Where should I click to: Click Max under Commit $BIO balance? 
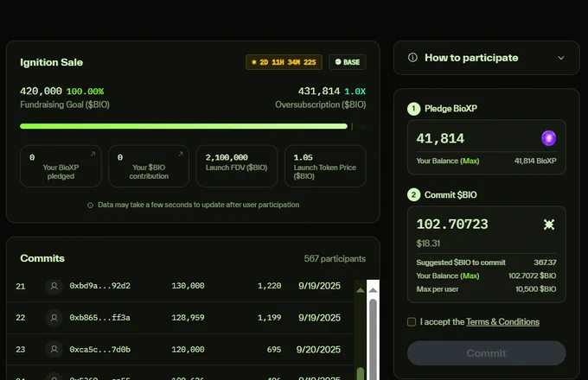470,275
